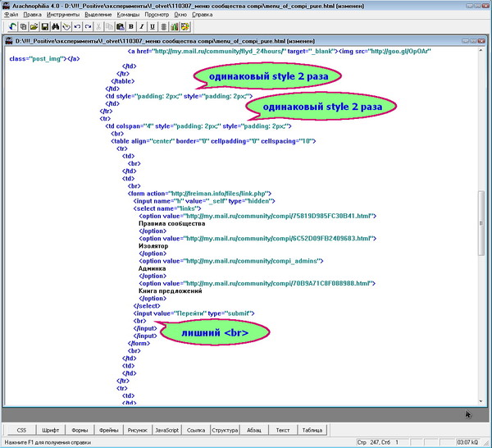Switch to the Фреймы tag toolbar
The image size is (492, 448).
click(x=108, y=430)
